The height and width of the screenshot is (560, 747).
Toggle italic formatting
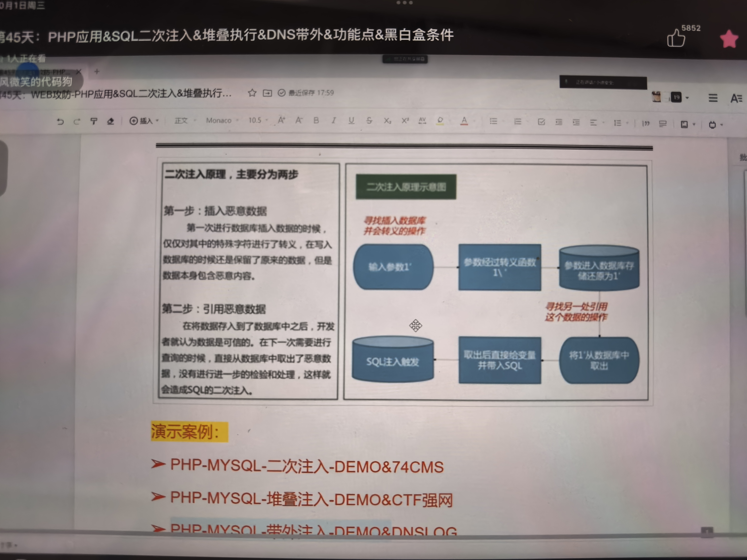tap(334, 120)
